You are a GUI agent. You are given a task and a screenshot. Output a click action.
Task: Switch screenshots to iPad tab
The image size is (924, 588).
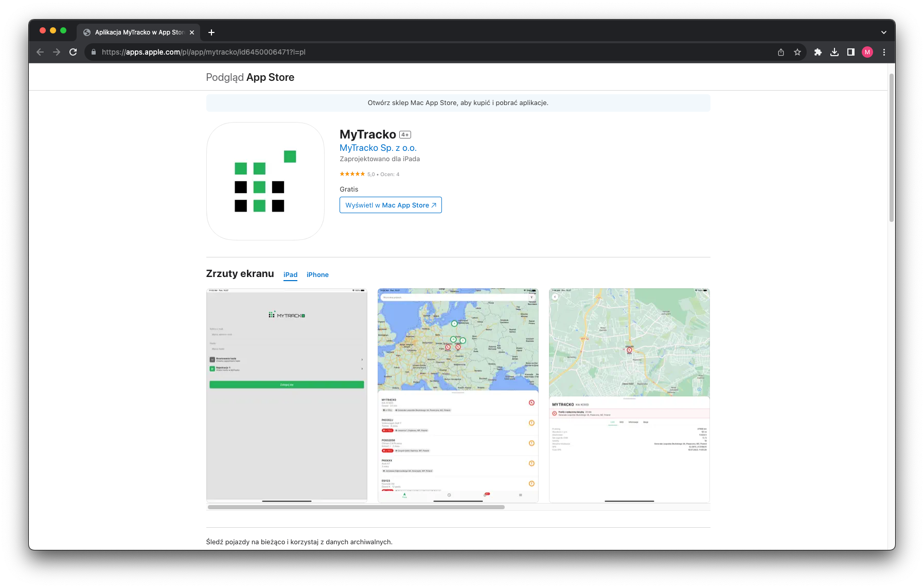click(291, 275)
